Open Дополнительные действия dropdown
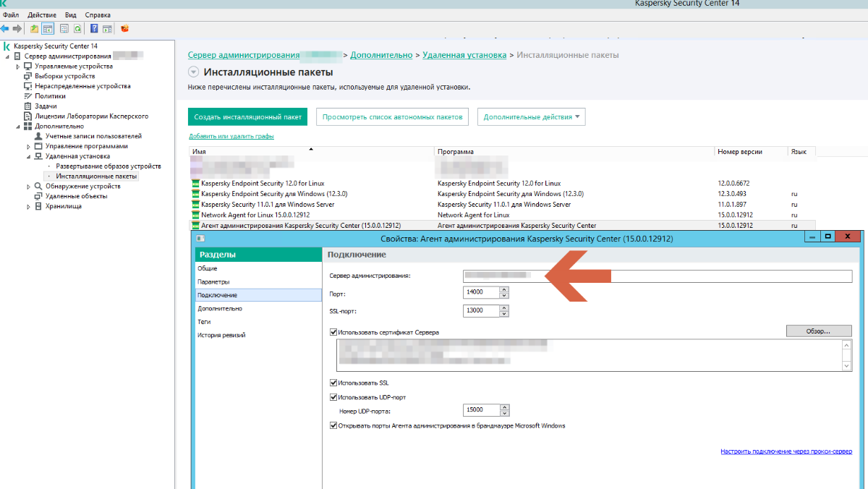This screenshot has height=489, width=868. click(531, 117)
